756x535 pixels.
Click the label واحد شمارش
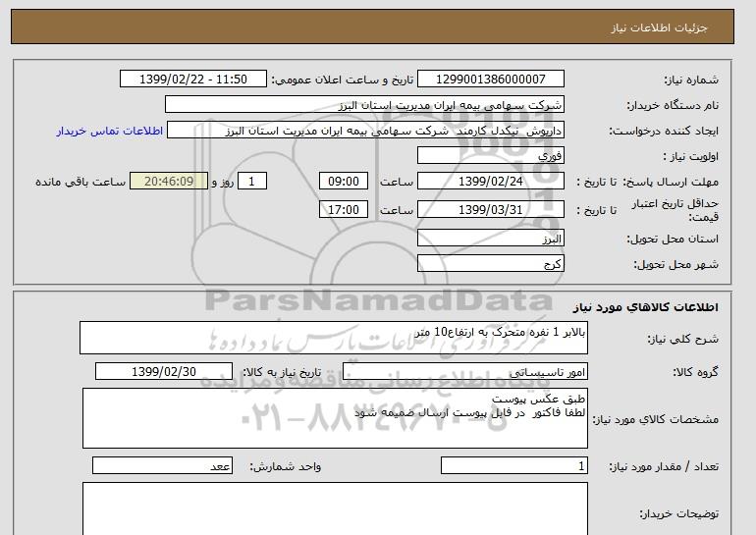(286, 466)
